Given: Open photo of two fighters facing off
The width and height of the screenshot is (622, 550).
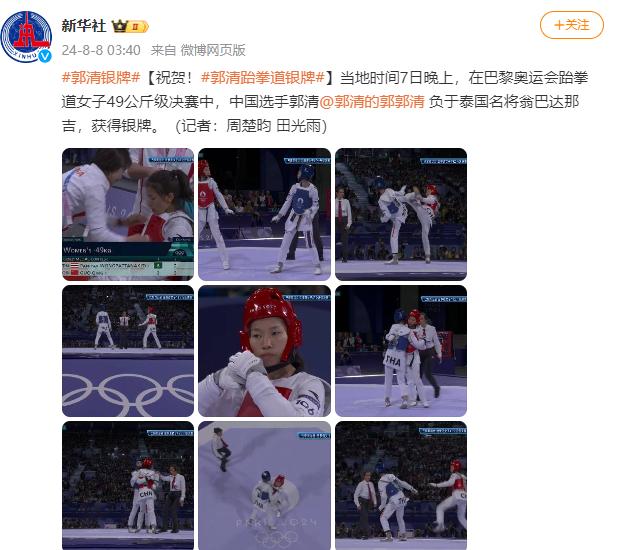Looking at the screenshot, I should (264, 214).
